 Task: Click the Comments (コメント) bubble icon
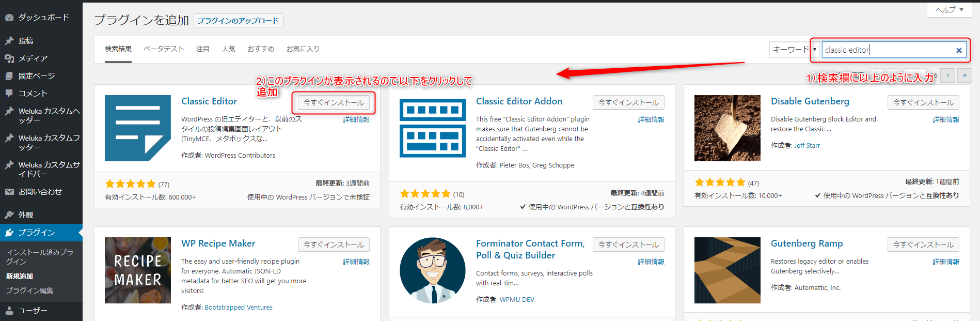(9, 94)
